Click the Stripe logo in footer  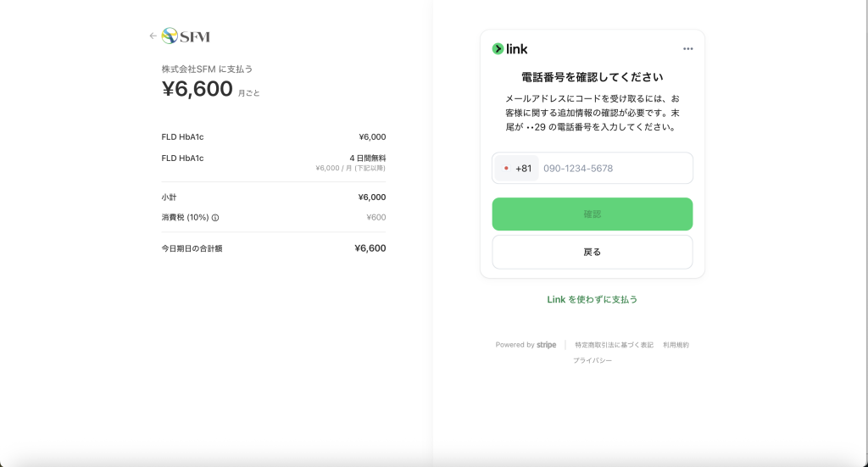pyautogui.click(x=546, y=345)
